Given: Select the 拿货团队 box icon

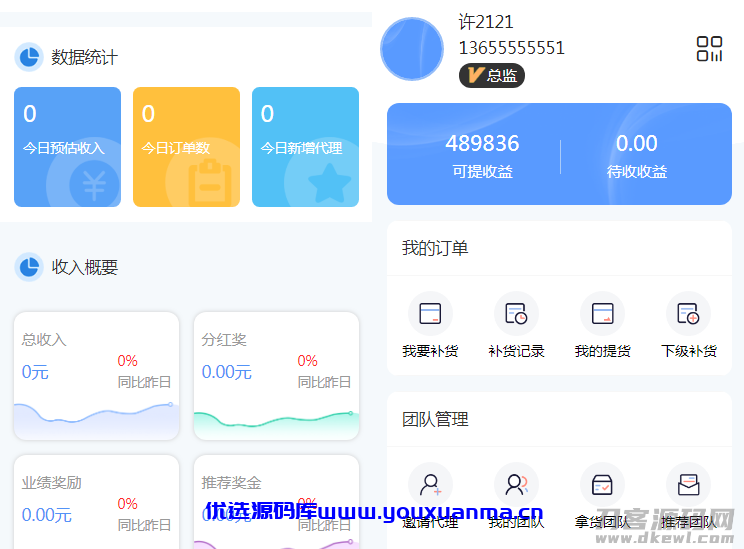Looking at the screenshot, I should (x=603, y=484).
